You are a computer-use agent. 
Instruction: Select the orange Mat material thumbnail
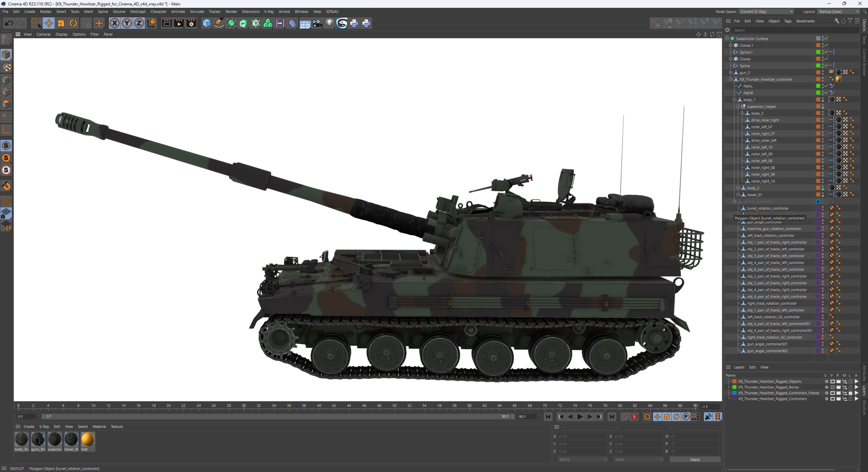tap(88, 439)
